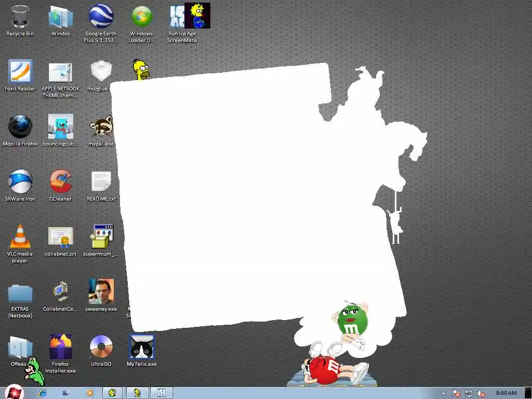This screenshot has height=399, width=532.
Task: Click the Homer Simpson screenmate character
Action: (x=141, y=70)
